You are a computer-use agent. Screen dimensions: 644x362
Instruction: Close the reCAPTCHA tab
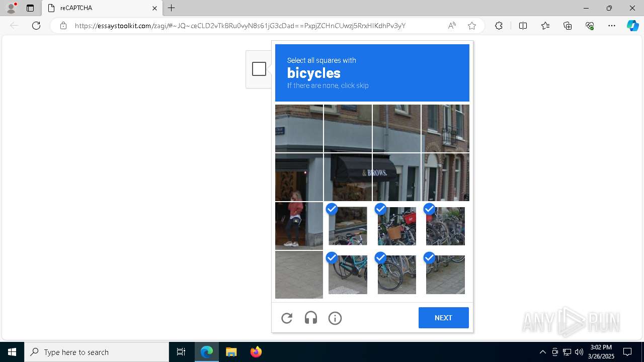154,8
